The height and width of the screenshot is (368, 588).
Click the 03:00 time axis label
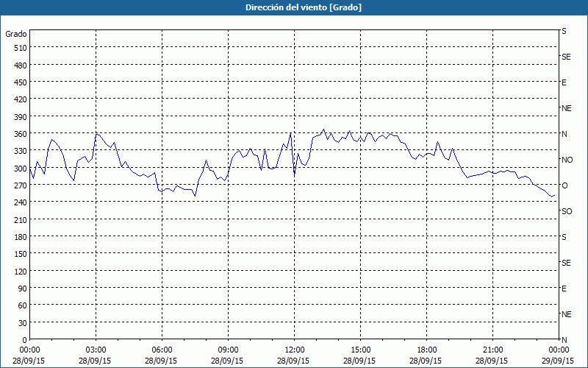96,350
